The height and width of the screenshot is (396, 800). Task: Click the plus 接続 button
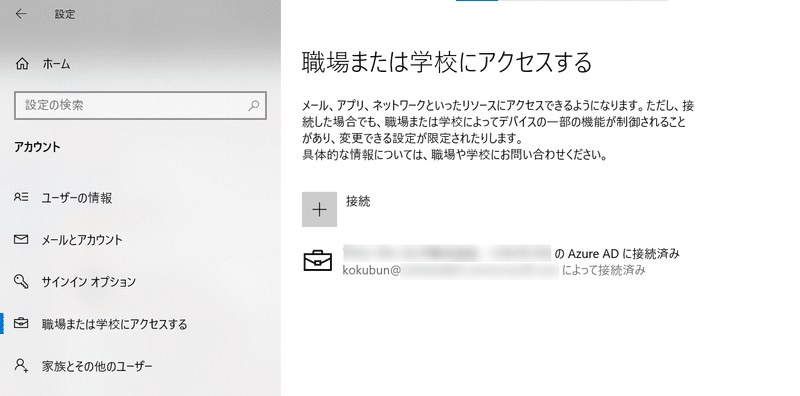tap(319, 209)
